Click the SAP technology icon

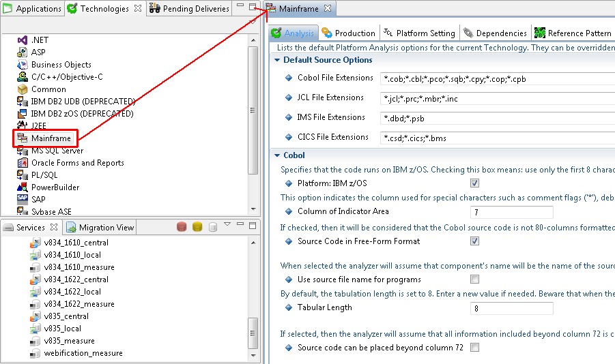[x=22, y=200]
